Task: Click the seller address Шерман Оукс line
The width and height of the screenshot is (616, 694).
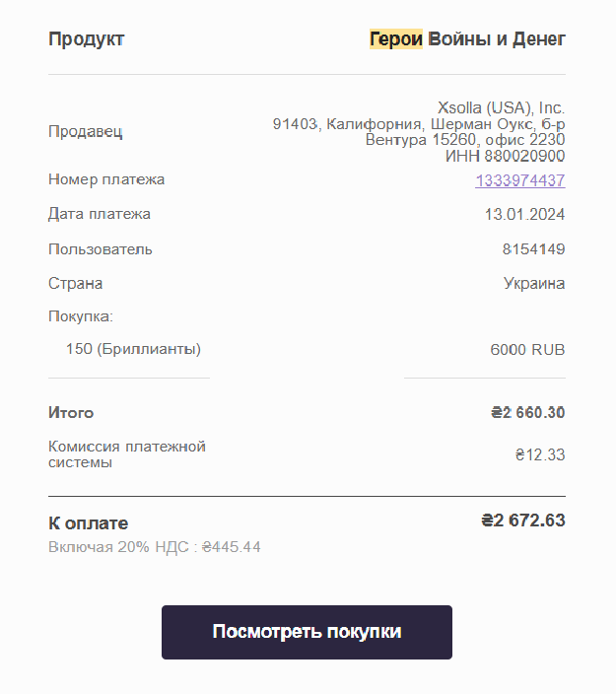Action: (419, 124)
